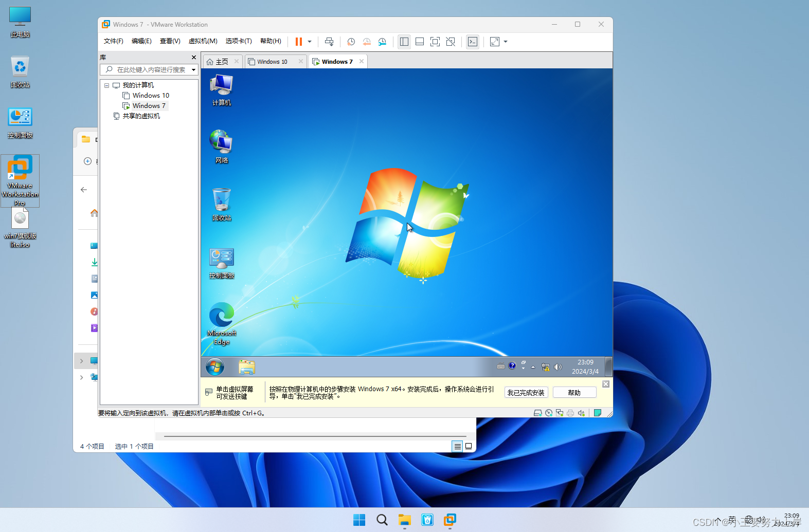
Task: Open the library search dropdown arrow
Action: coord(193,69)
